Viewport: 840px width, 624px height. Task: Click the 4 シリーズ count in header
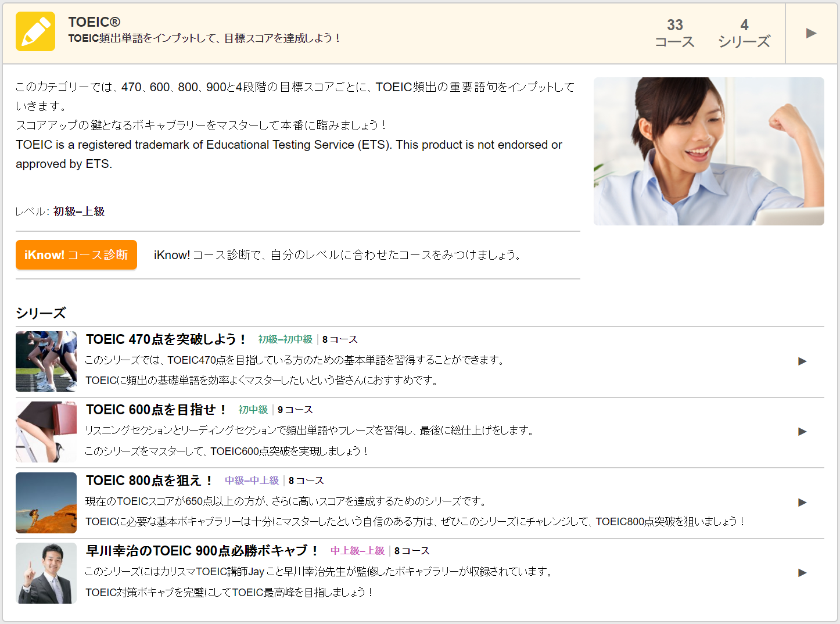pos(744,33)
